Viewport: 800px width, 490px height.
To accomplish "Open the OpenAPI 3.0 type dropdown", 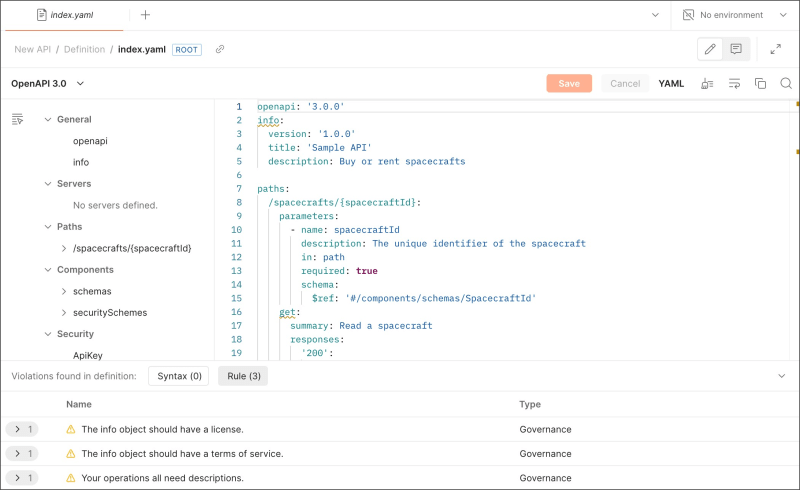I will click(47, 84).
